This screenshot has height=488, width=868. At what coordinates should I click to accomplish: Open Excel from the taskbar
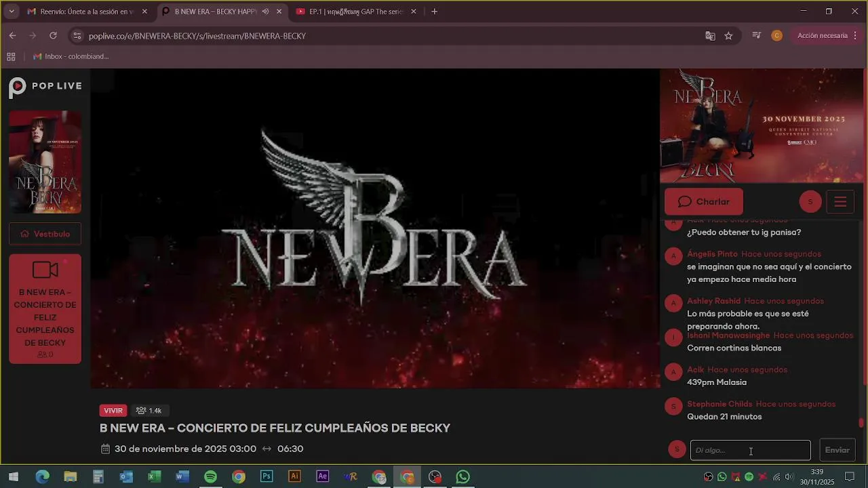click(x=154, y=476)
